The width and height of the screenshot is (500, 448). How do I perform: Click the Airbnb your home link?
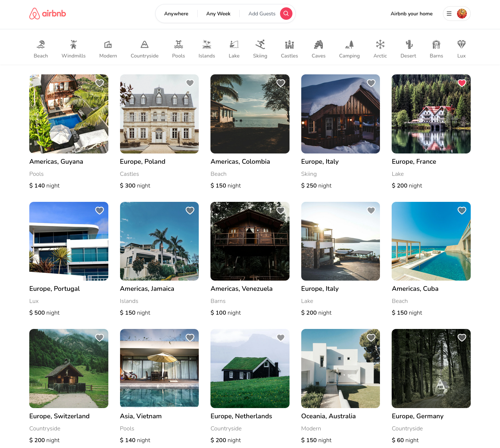click(x=411, y=14)
